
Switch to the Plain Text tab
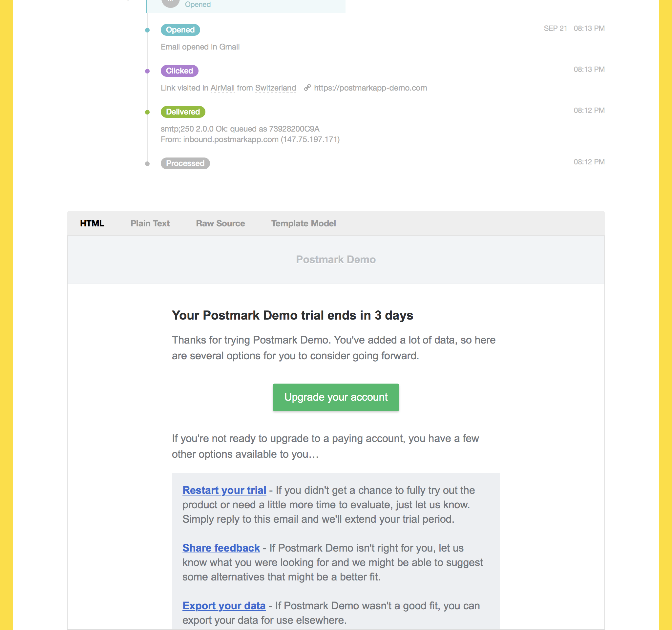tap(150, 223)
